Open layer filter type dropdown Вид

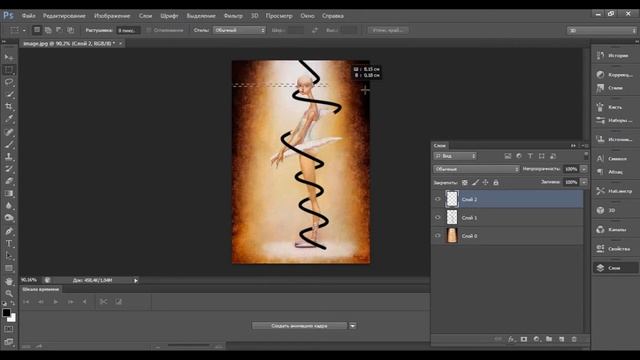click(455, 156)
